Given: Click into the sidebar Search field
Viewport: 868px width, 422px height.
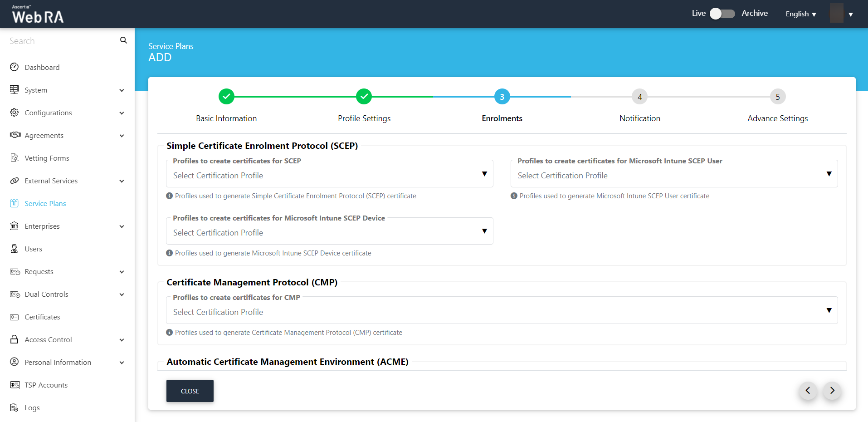Looking at the screenshot, I should click(61, 41).
